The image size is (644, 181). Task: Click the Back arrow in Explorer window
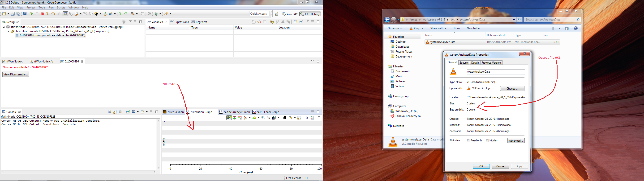387,20
